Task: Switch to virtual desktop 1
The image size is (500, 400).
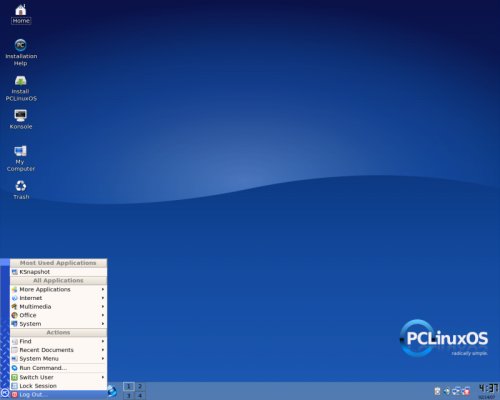Action: 129,387
